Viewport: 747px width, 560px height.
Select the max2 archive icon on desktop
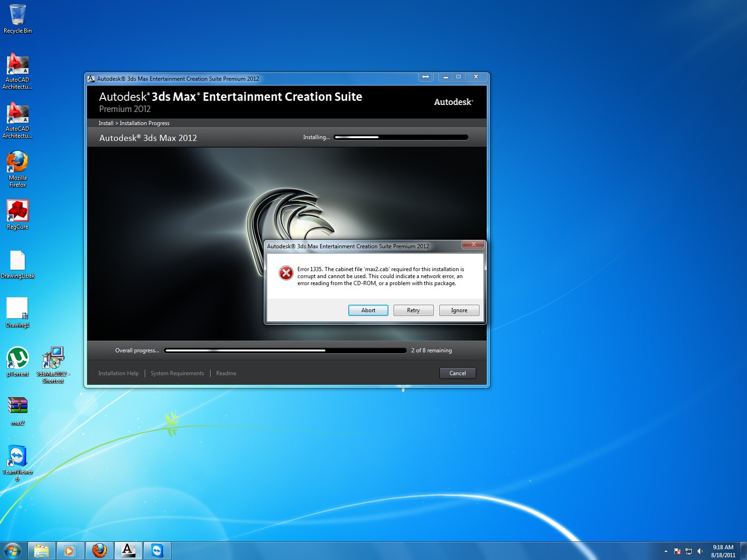coord(18,411)
